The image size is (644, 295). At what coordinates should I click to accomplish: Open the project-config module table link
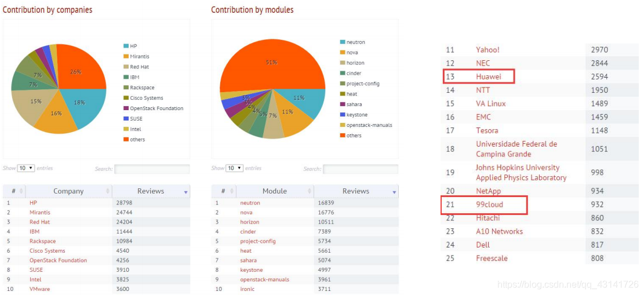[x=257, y=241]
